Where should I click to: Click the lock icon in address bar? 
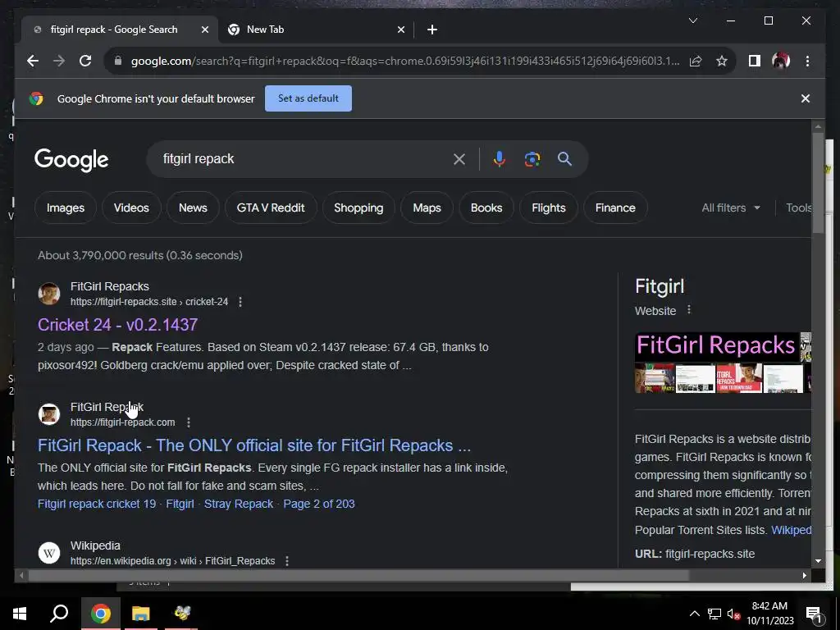(x=118, y=61)
